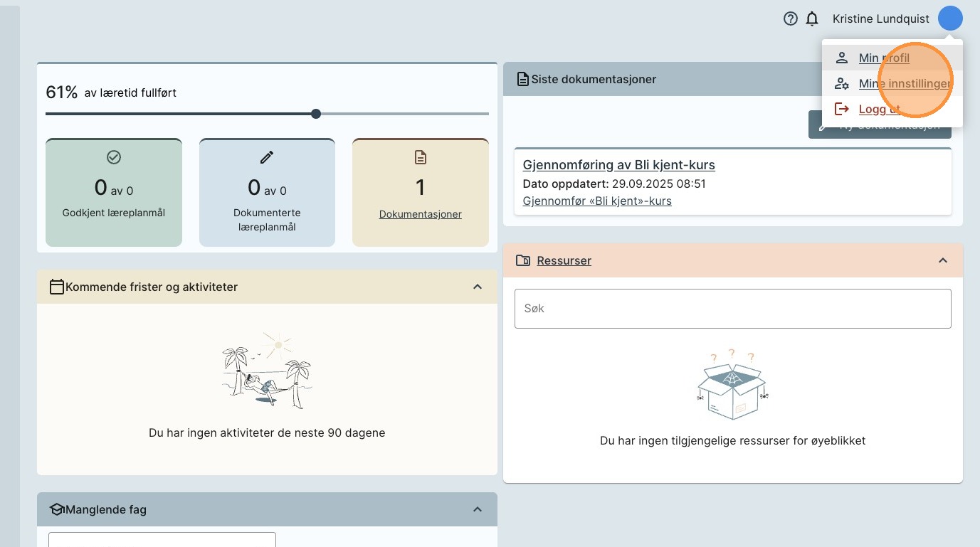Viewport: 980px width, 547px height.
Task: Collapse the Kommende frister og aktiviteter panel
Action: pos(478,287)
